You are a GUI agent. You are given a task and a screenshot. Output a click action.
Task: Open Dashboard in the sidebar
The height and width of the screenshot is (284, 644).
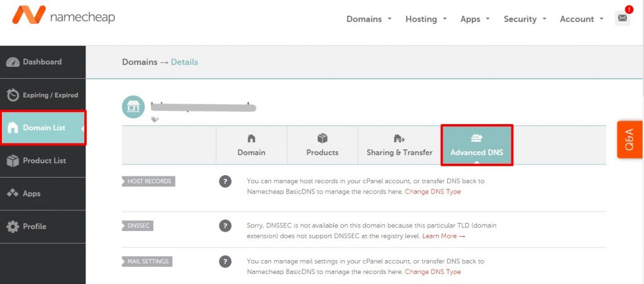point(43,62)
